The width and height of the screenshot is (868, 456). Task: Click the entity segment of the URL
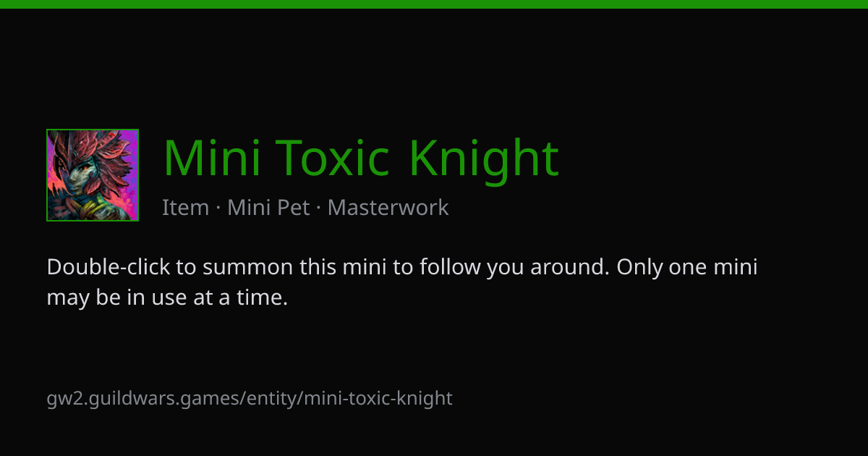tap(272, 399)
